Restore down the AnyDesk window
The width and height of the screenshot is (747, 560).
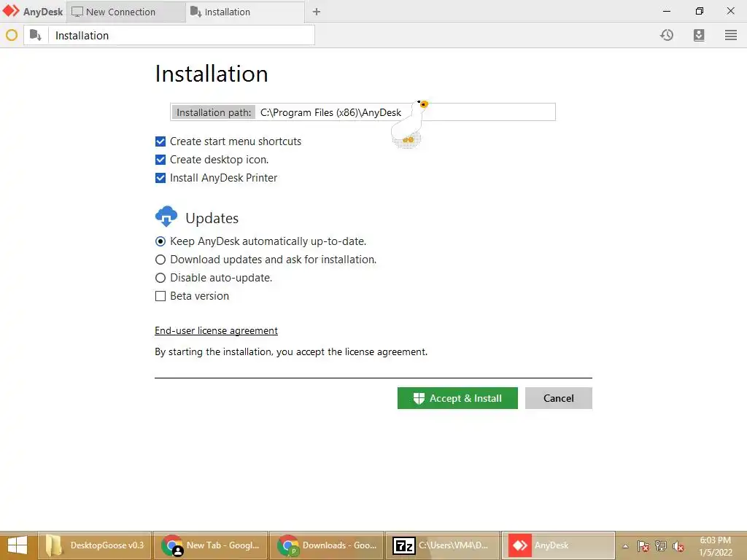[699, 11]
